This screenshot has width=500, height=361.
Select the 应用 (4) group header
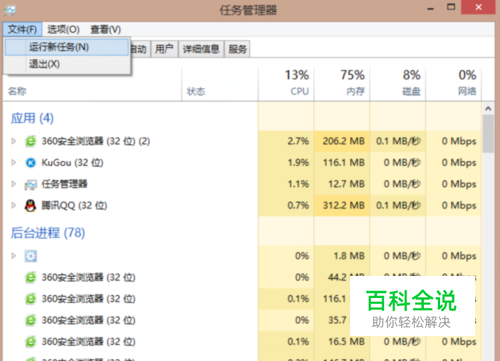click(x=32, y=118)
